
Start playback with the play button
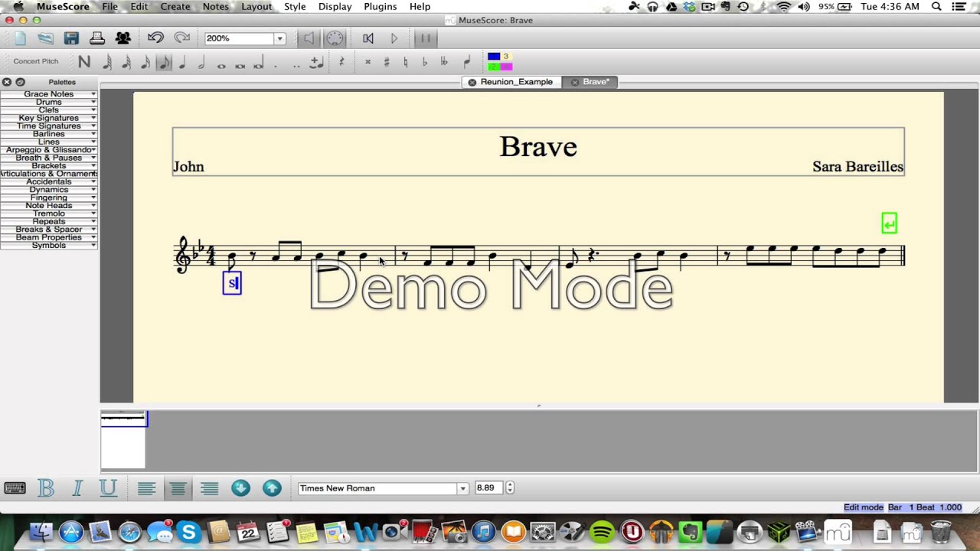tap(394, 38)
